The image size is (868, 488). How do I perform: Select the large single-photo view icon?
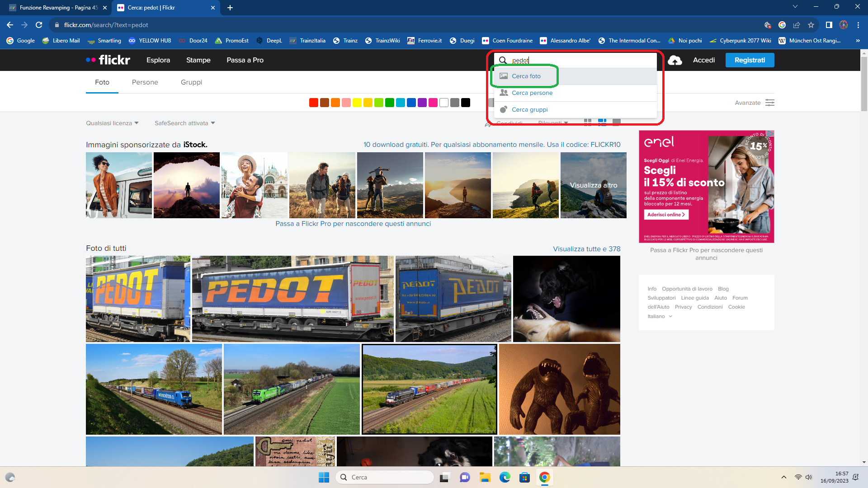pyautogui.click(x=617, y=122)
